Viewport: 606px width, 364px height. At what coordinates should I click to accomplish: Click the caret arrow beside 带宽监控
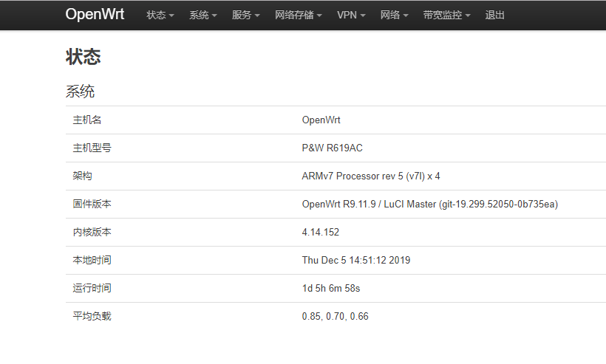point(468,16)
